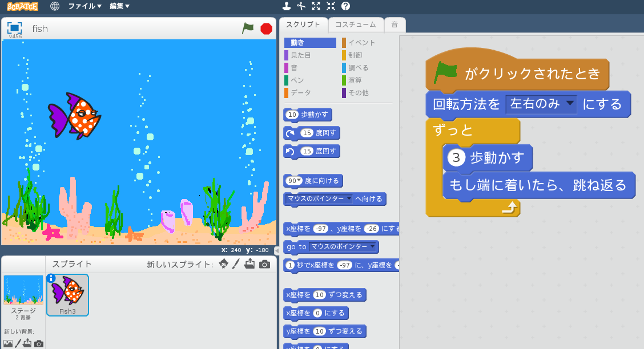
Task: Click the block help question mark
Action: click(x=346, y=6)
